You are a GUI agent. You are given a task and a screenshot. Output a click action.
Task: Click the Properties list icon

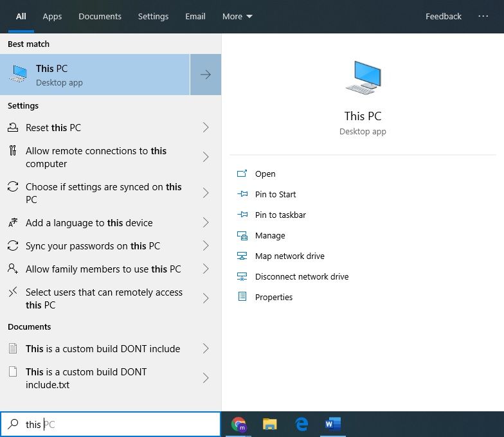click(x=242, y=297)
